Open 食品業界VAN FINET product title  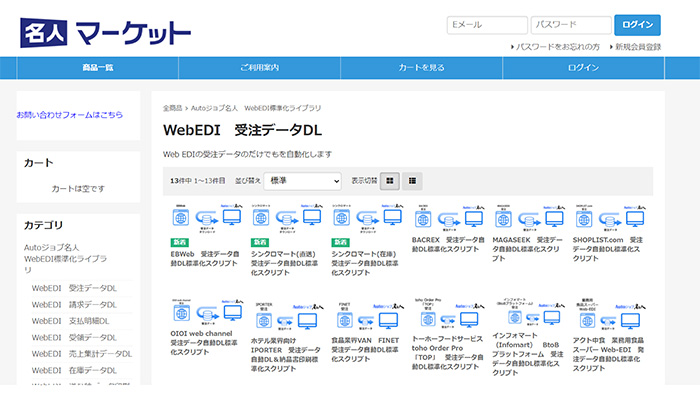(x=365, y=350)
